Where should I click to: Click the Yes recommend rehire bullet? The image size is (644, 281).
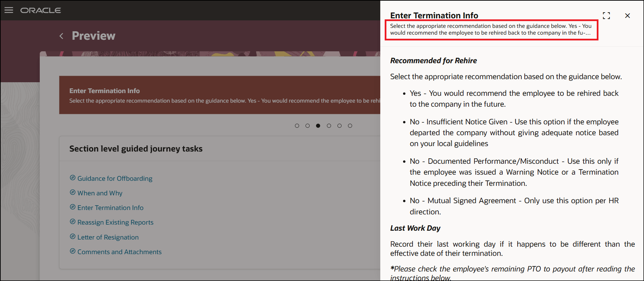[514, 99]
